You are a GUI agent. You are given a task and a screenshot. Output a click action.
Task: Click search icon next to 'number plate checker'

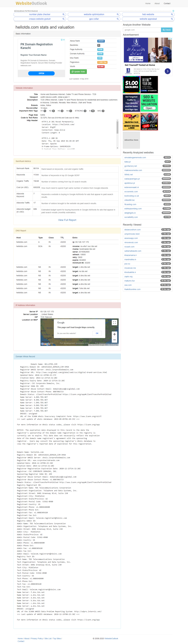click(63, 15)
